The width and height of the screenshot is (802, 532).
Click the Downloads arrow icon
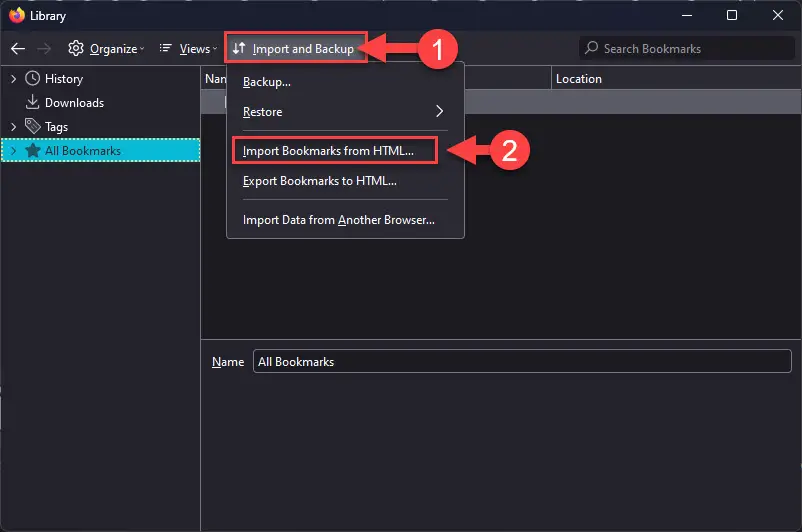[32, 102]
